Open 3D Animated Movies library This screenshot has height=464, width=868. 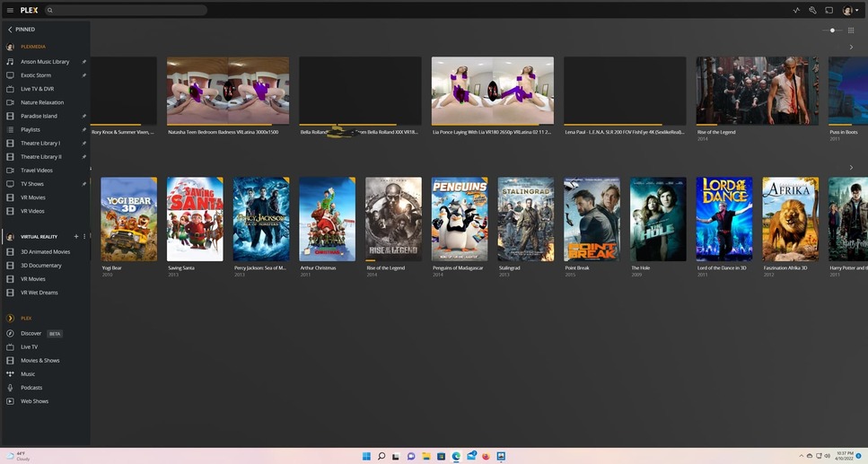tap(46, 251)
